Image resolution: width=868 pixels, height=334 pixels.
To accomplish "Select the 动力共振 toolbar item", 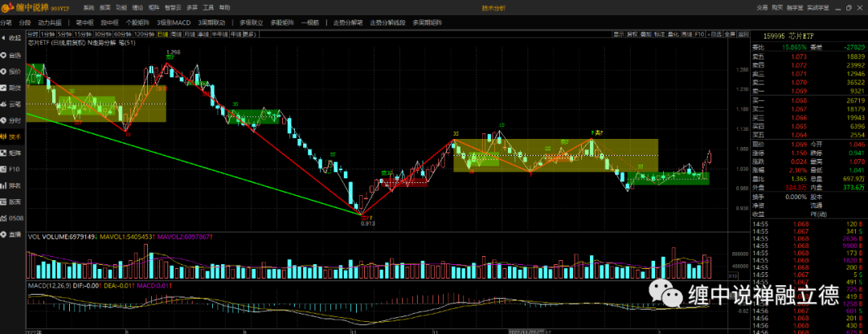I will tap(50, 22).
